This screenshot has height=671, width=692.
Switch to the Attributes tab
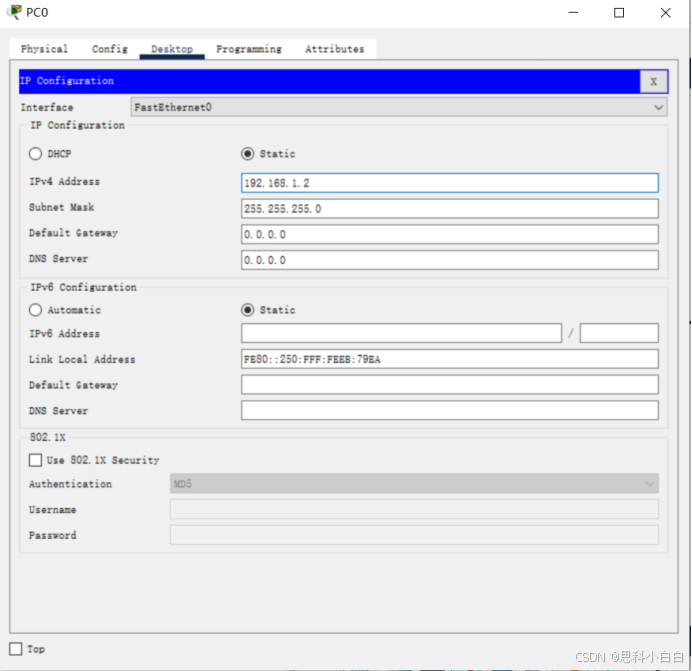pyautogui.click(x=335, y=49)
